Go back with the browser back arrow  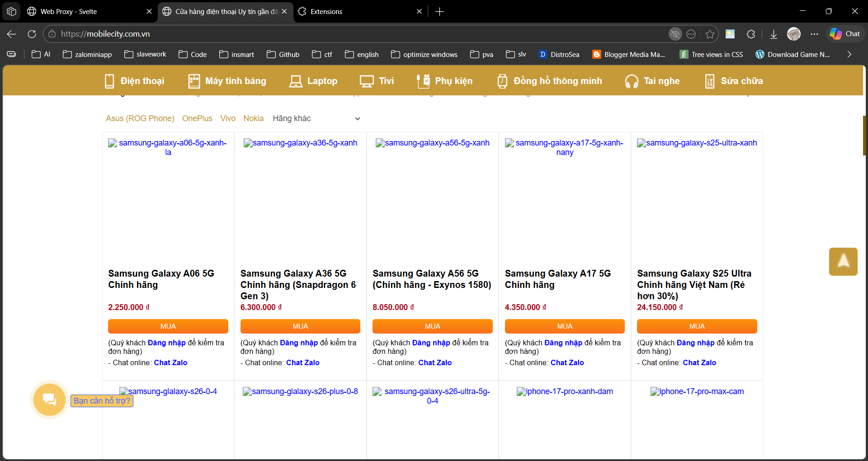12,34
